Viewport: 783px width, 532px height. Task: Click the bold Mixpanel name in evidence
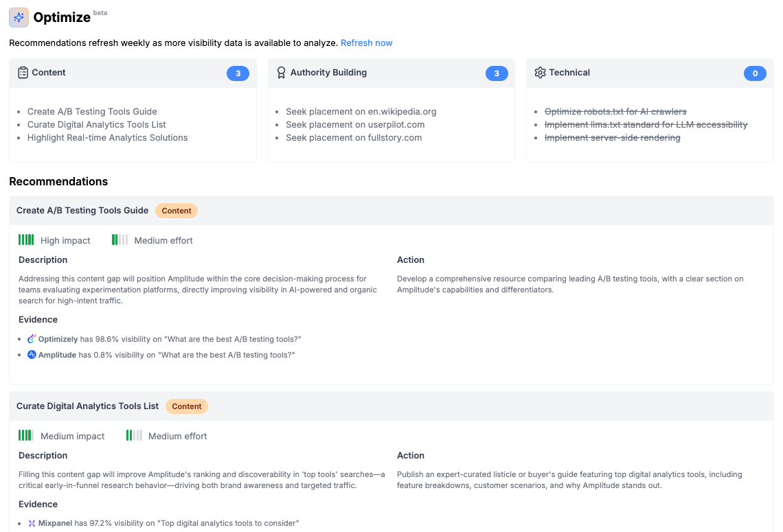pos(56,524)
